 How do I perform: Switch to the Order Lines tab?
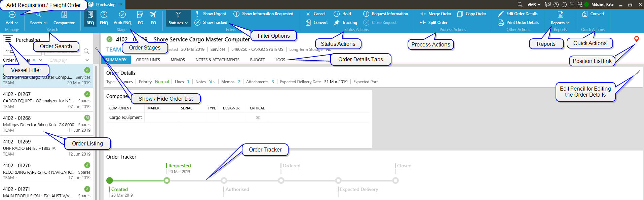click(x=148, y=60)
